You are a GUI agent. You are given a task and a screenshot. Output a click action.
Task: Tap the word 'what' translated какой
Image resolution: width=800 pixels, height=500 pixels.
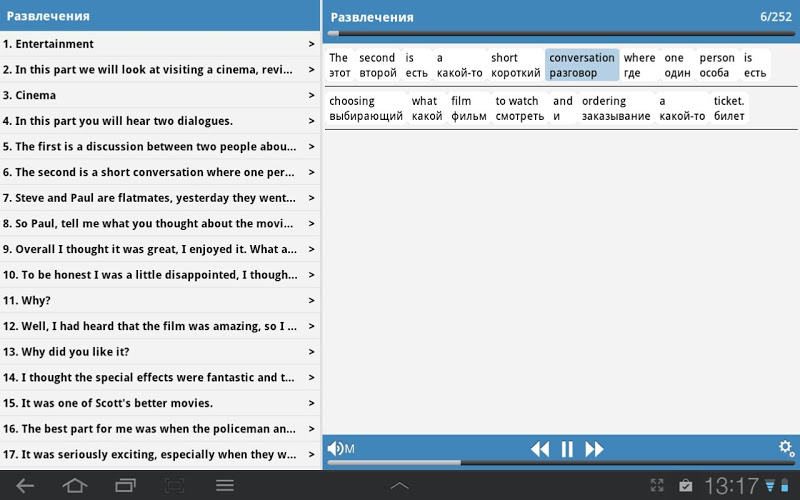pos(427,108)
